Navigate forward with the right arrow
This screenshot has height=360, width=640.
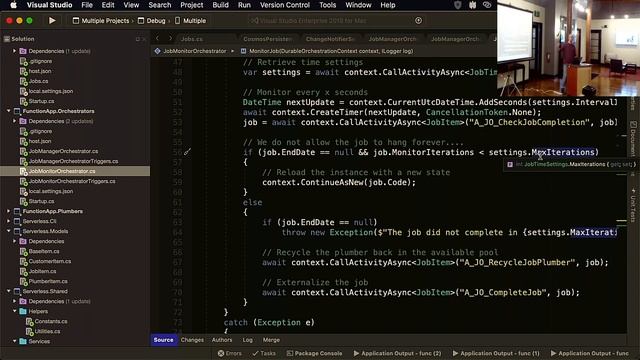(170, 38)
